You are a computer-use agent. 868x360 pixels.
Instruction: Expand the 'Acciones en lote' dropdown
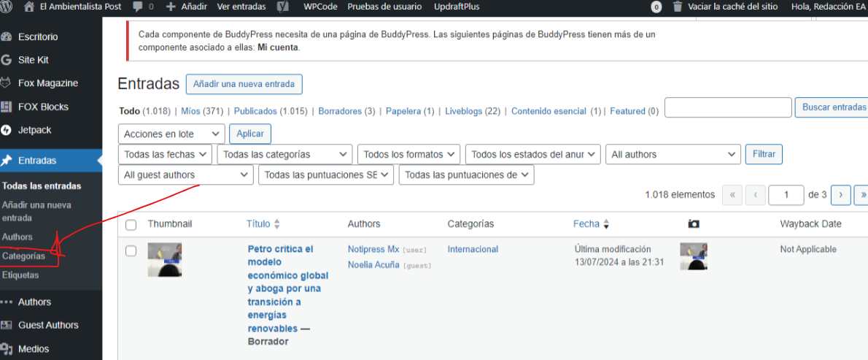point(171,134)
